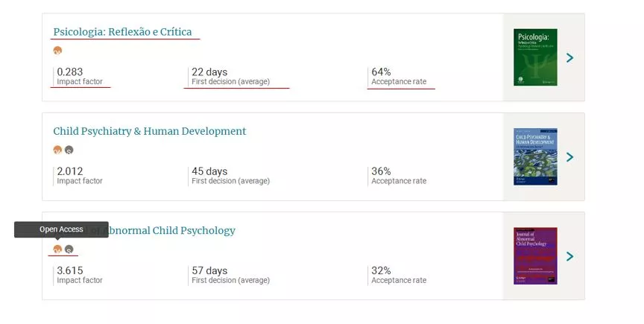Click the Journal of Abnormal Child Psychology cover

[x=535, y=256]
